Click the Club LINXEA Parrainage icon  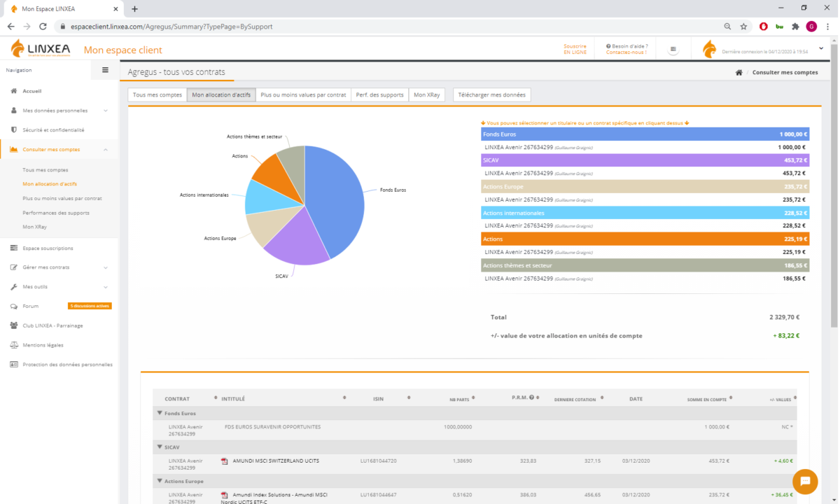[x=14, y=325]
